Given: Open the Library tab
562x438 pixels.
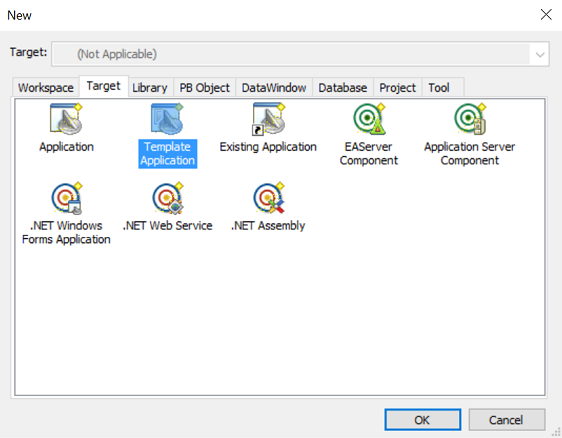Looking at the screenshot, I should point(150,87).
